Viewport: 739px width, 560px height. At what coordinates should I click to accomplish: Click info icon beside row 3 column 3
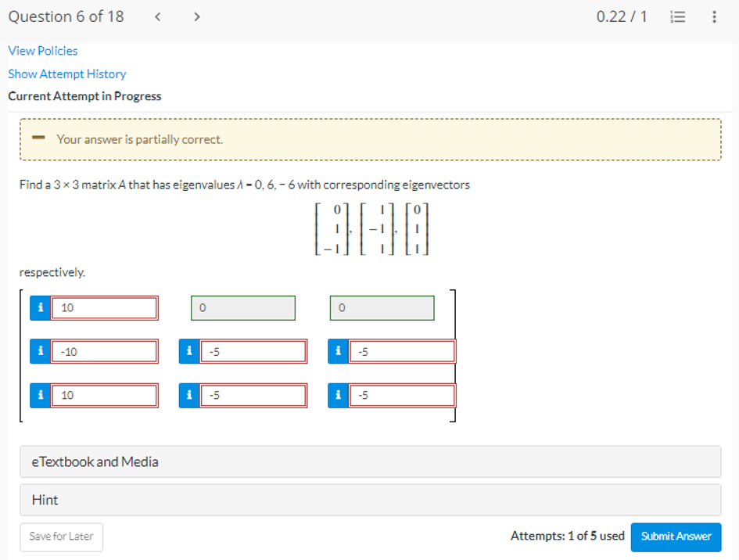338,395
